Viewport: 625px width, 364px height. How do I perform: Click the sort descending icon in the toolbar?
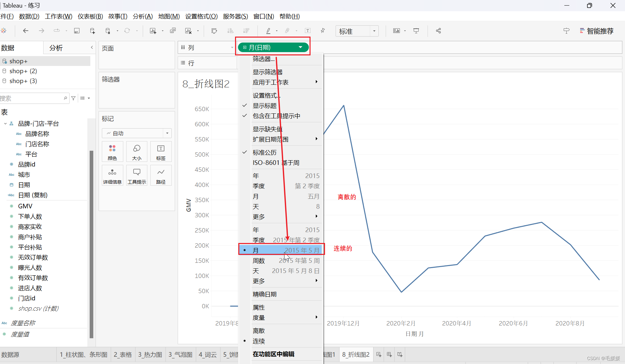[x=246, y=31]
